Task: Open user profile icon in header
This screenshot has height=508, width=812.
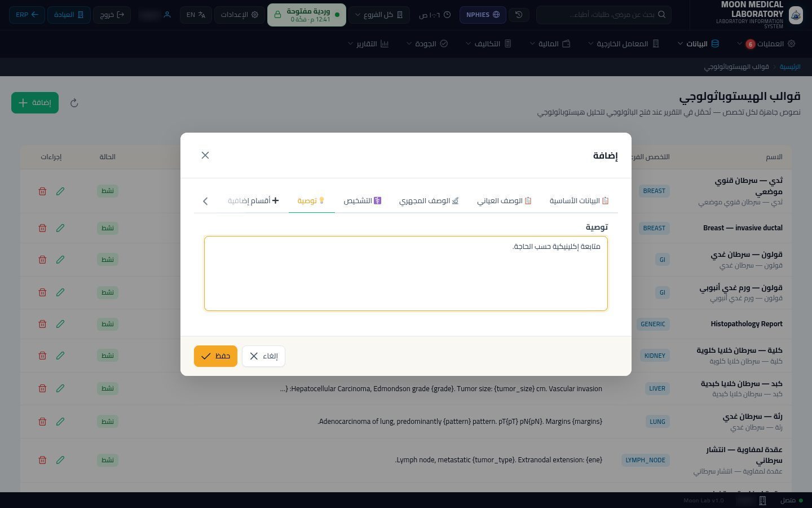Action: pyautogui.click(x=167, y=15)
